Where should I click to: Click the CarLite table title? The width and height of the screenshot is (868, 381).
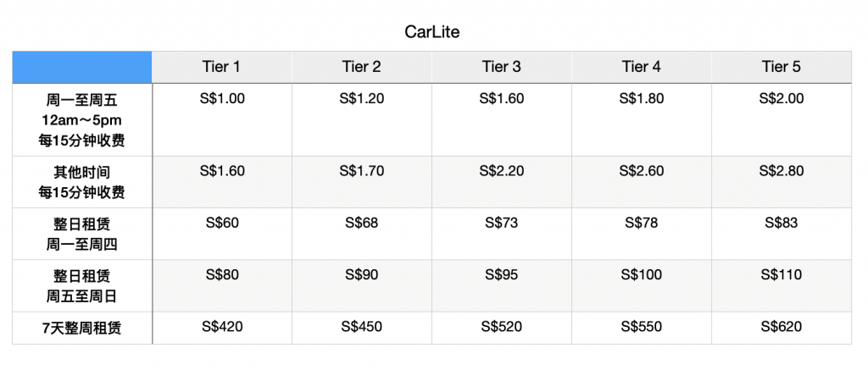(432, 31)
